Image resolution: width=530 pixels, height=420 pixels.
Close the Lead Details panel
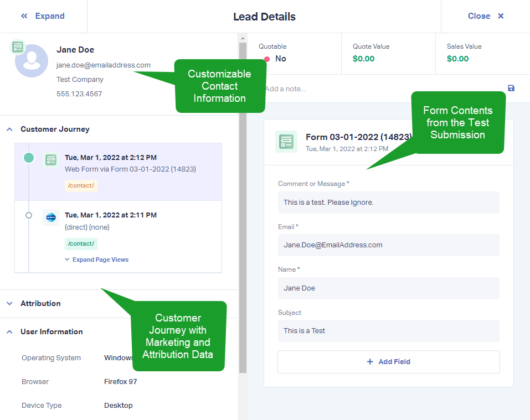pyautogui.click(x=486, y=16)
